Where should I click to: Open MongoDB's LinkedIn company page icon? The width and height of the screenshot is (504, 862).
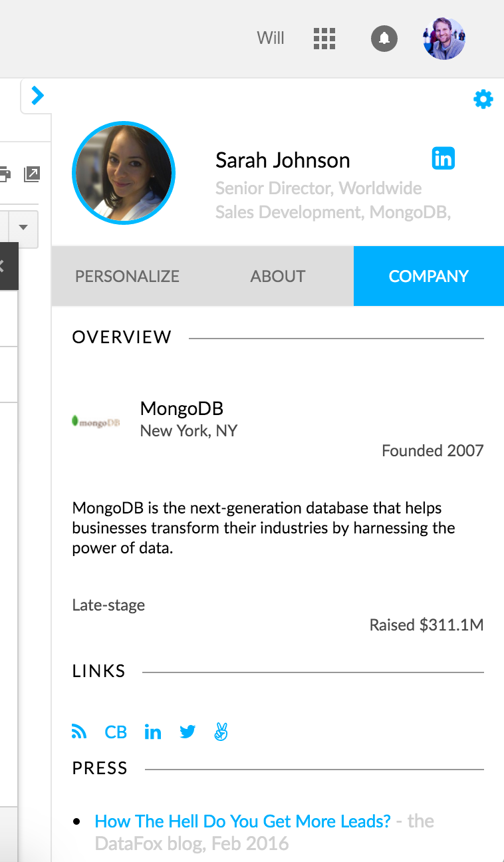(x=153, y=732)
